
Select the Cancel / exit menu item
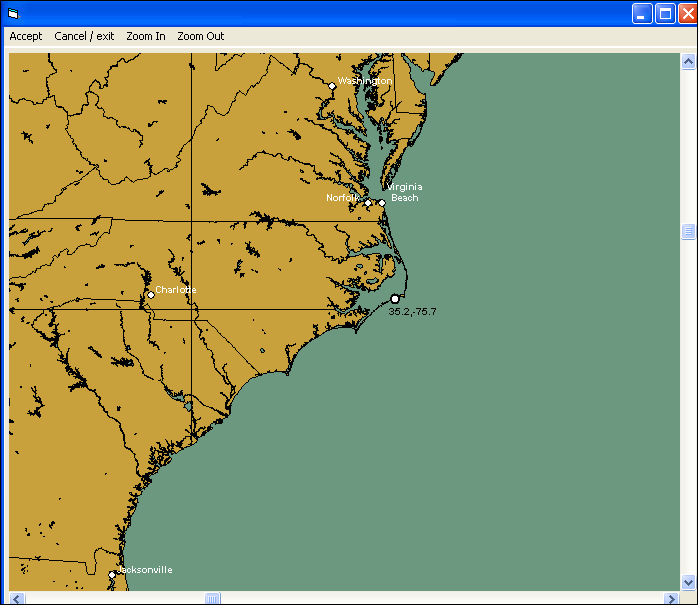[84, 36]
